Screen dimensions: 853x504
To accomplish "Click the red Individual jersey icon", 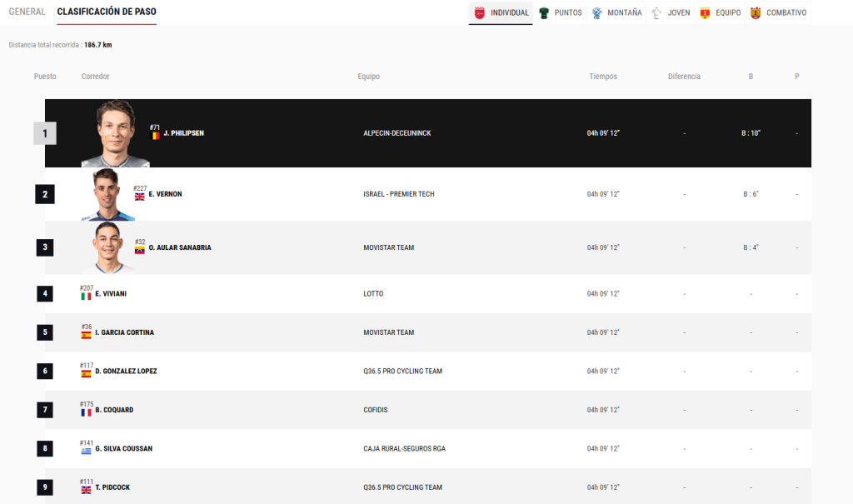I will click(479, 13).
